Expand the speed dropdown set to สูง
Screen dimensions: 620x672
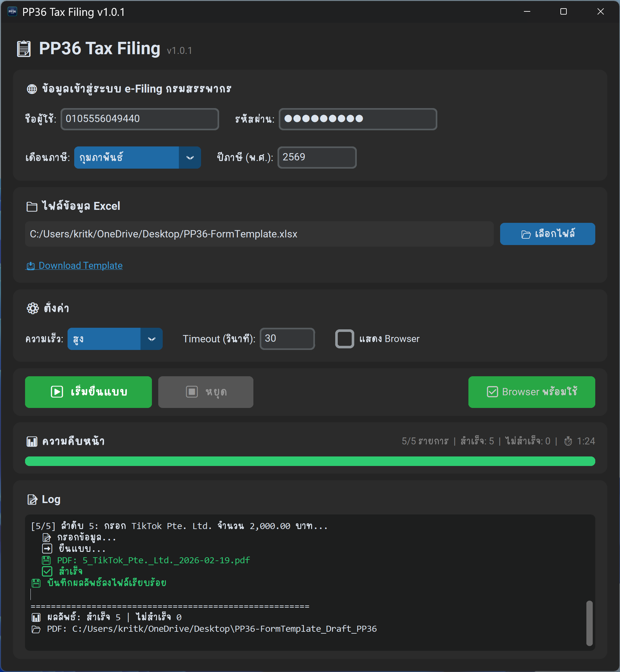coord(104,339)
